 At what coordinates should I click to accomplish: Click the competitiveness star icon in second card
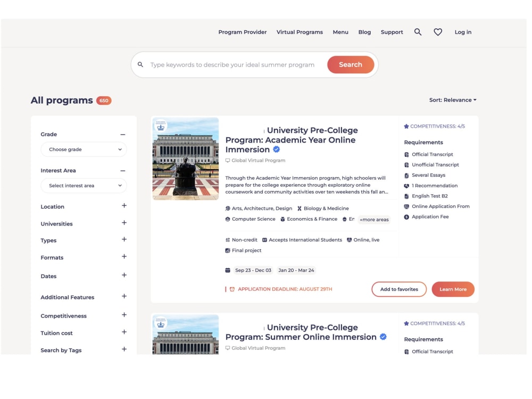coord(406,323)
